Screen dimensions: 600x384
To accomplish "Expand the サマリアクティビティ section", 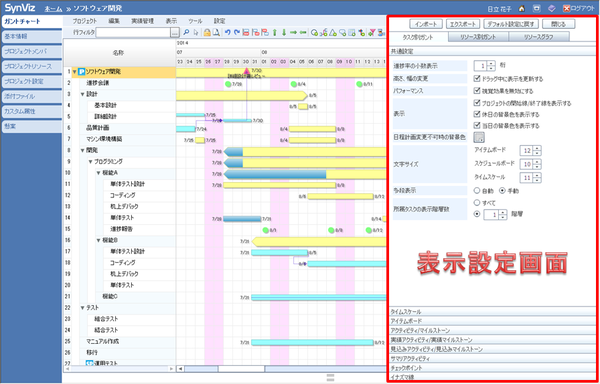I will pyautogui.click(x=493, y=359).
